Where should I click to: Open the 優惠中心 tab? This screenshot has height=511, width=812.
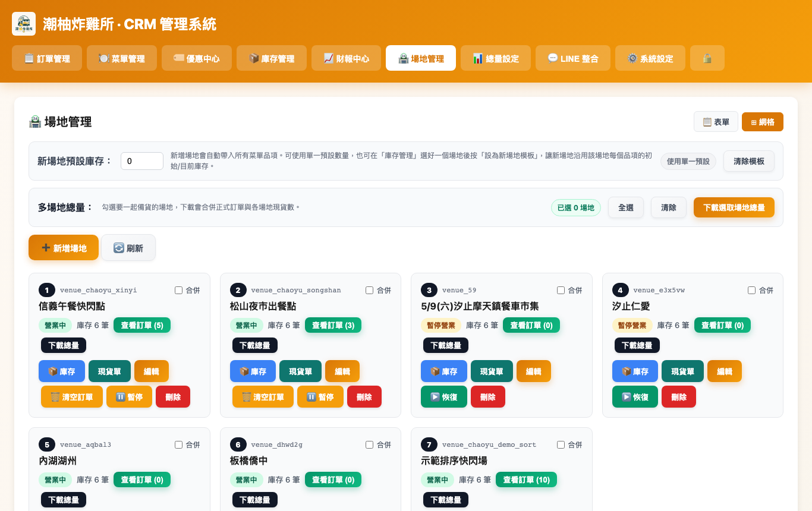[x=197, y=58]
